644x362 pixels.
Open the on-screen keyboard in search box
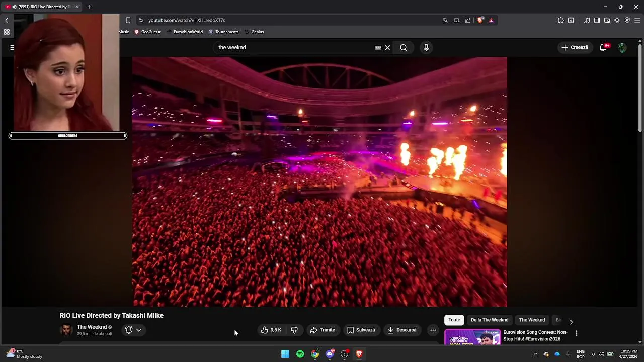click(x=378, y=48)
